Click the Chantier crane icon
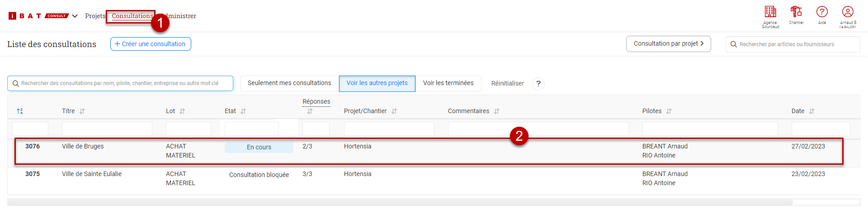Image resolution: width=868 pixels, height=210 pixels. tap(796, 12)
